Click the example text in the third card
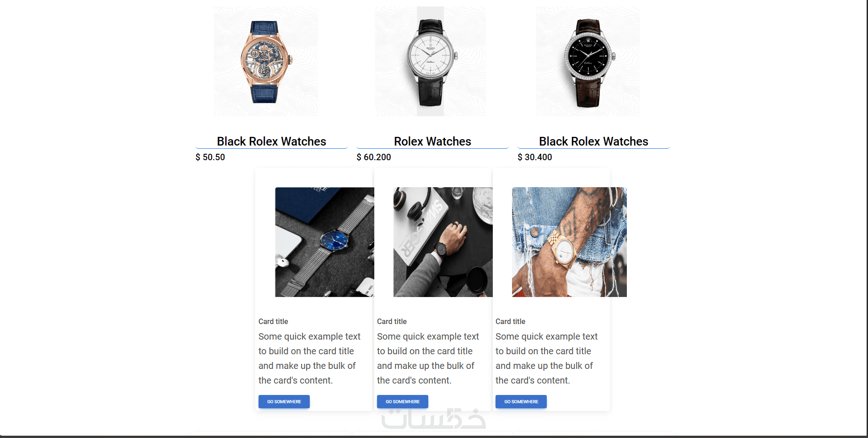 click(x=546, y=358)
